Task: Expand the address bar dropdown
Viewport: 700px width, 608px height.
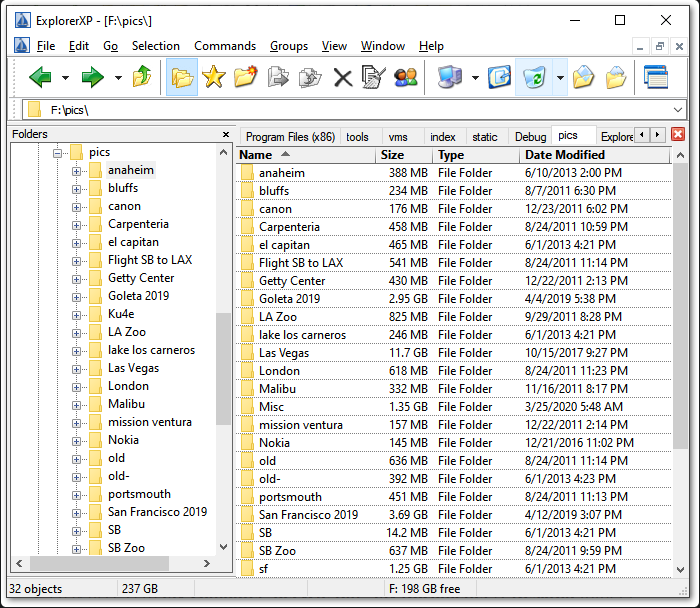Action: (678, 110)
